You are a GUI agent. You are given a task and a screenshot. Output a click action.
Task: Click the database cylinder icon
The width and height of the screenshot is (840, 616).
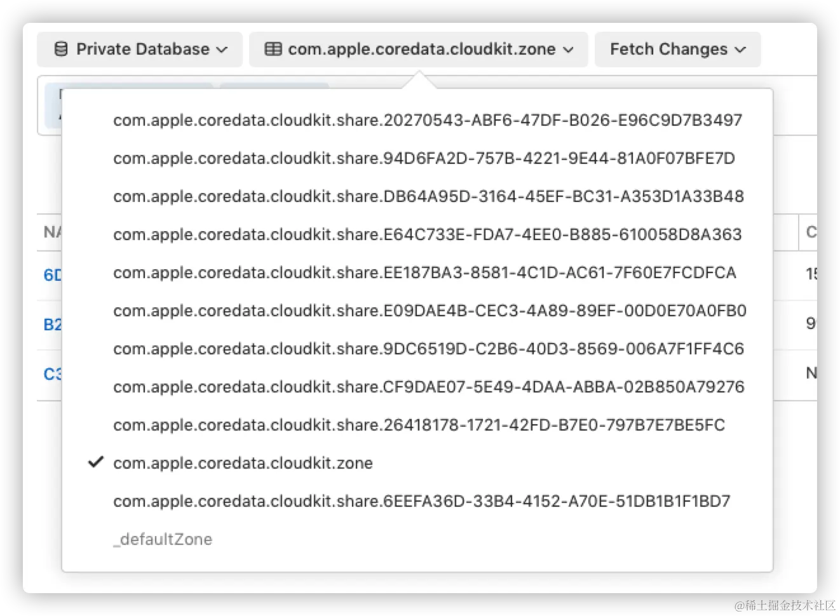pos(61,49)
